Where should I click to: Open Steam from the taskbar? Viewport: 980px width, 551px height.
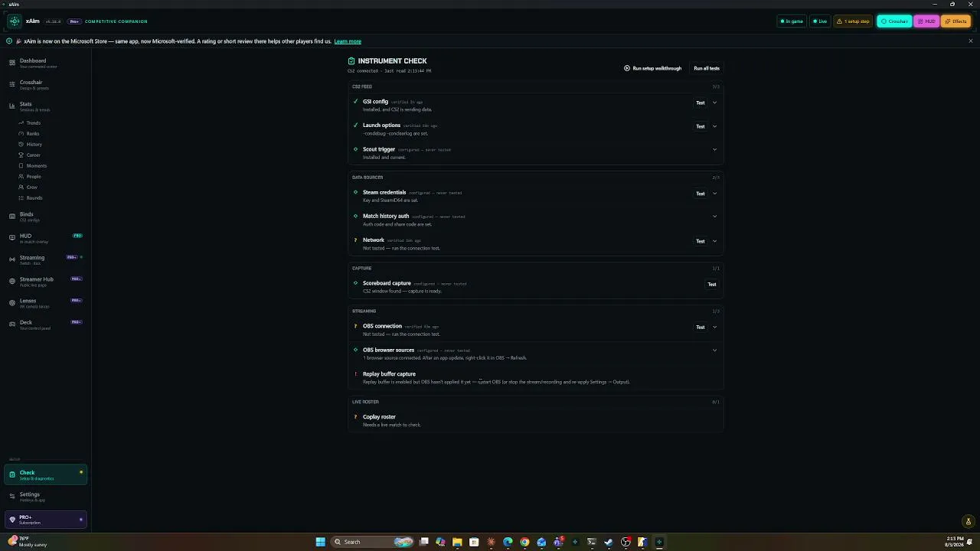pos(609,542)
